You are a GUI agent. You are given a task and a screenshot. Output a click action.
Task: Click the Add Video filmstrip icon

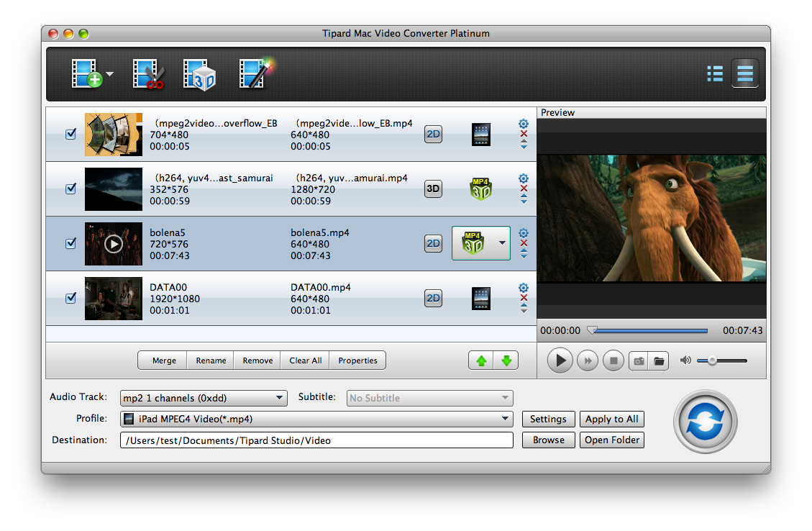click(x=86, y=73)
